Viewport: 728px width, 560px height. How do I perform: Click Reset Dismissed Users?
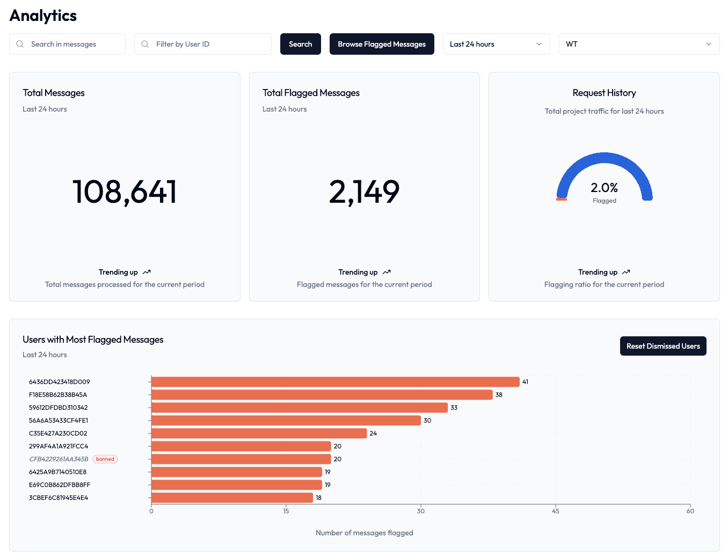663,346
